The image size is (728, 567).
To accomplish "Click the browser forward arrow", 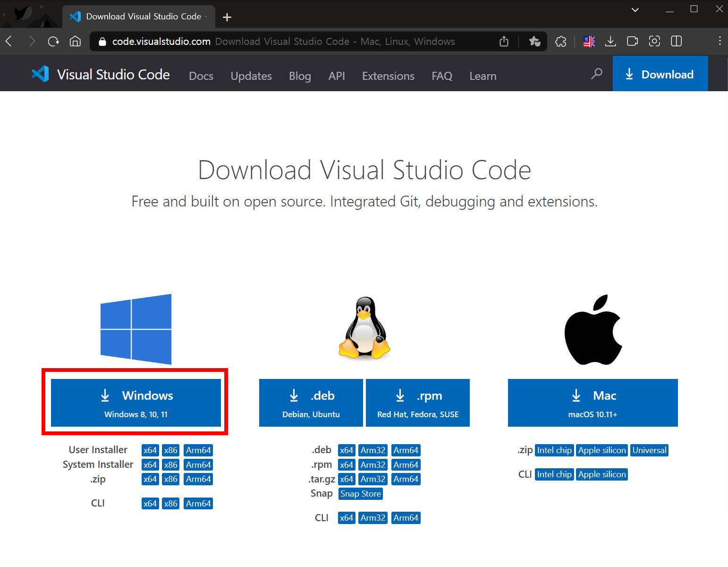I will tap(32, 41).
